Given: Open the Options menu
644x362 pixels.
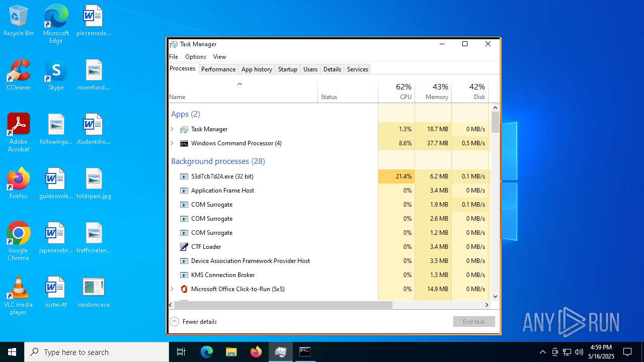Looking at the screenshot, I should pos(196,57).
